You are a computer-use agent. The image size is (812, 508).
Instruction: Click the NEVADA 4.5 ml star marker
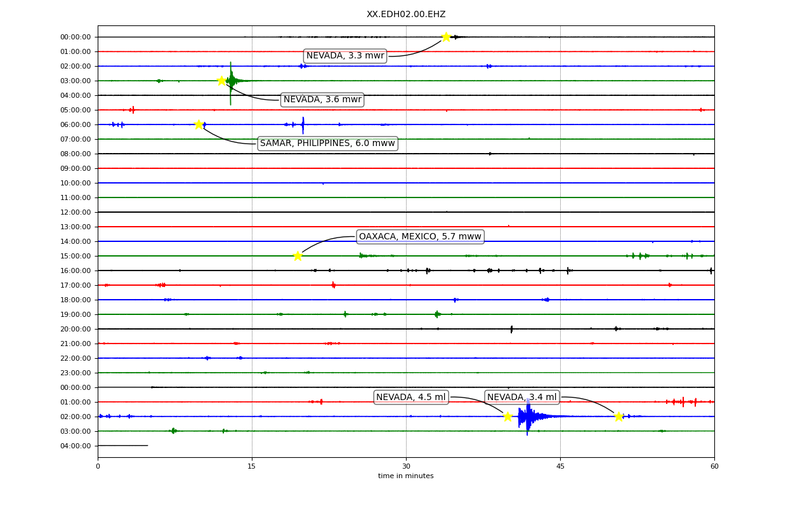click(507, 417)
